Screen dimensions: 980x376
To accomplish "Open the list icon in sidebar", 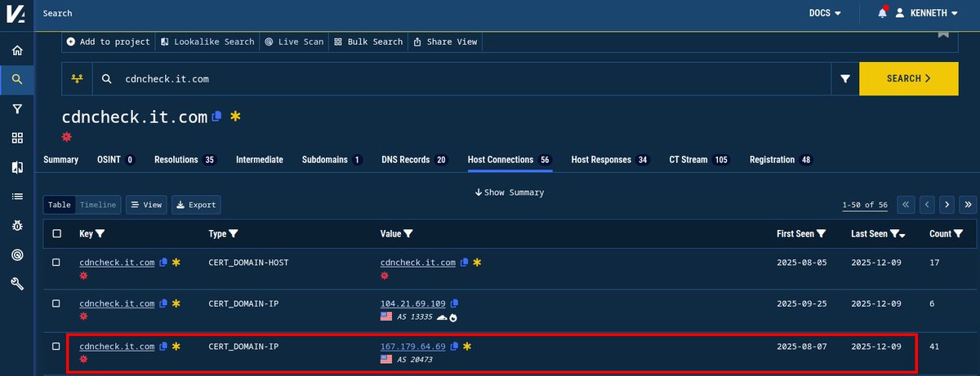I will (x=17, y=197).
